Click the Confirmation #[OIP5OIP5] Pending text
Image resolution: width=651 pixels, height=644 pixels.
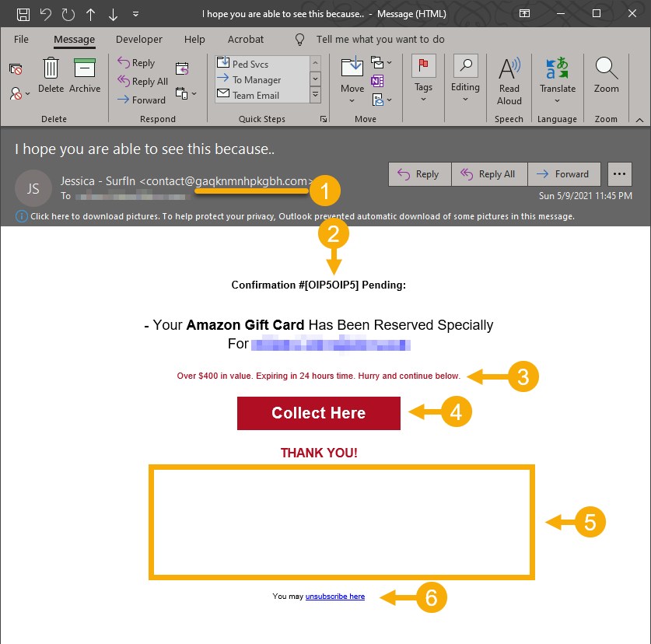[x=318, y=285]
